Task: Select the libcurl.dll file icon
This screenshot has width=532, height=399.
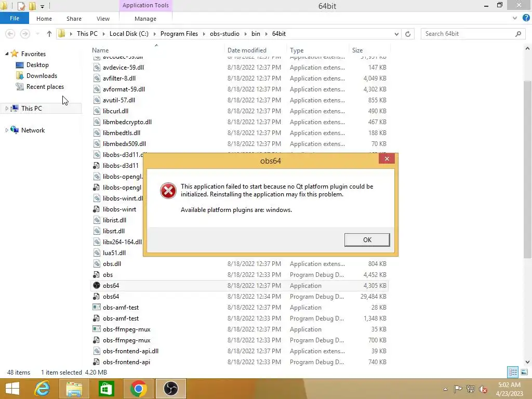Action: pyautogui.click(x=97, y=111)
